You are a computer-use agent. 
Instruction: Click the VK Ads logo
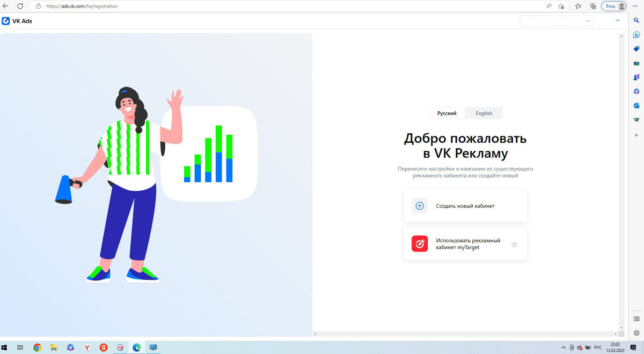17,21
